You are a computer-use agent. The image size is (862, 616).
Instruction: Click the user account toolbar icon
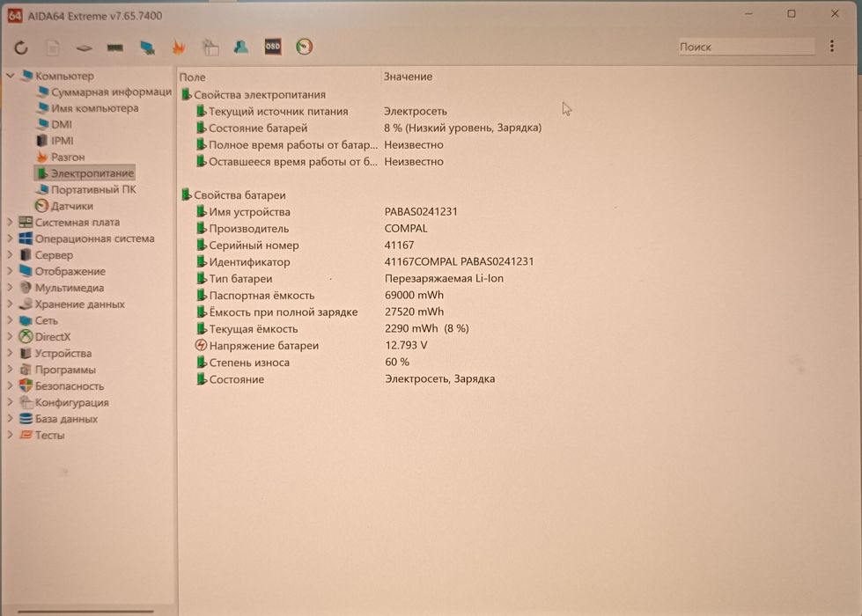[241, 47]
